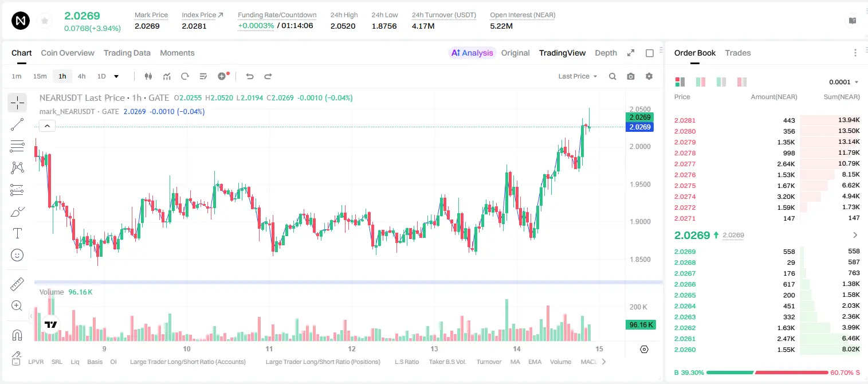Switch chart to Depth view

coord(606,53)
